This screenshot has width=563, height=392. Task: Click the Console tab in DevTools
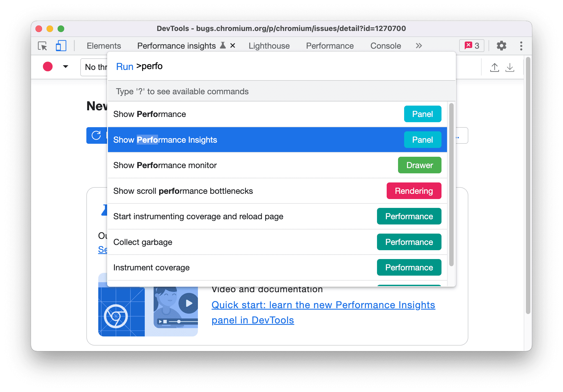click(x=384, y=46)
